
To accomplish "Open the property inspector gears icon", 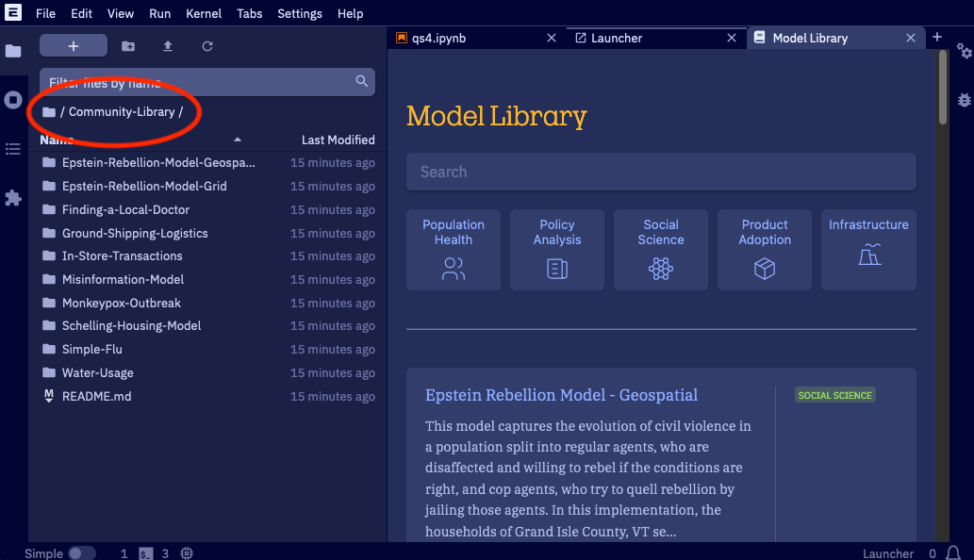I will [x=964, y=51].
